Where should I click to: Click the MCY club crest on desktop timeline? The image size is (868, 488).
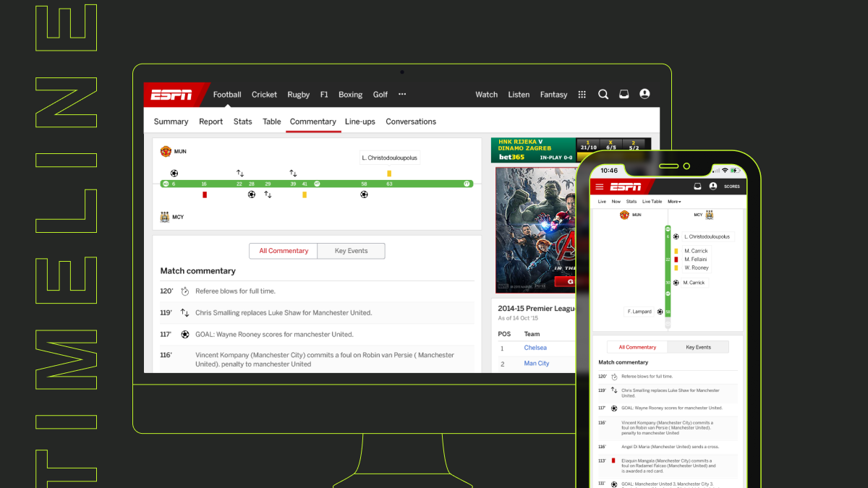coord(166,216)
